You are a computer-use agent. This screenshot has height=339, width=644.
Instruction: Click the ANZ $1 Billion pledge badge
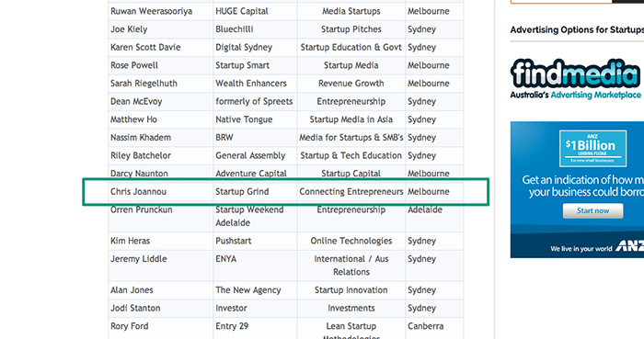pos(592,149)
